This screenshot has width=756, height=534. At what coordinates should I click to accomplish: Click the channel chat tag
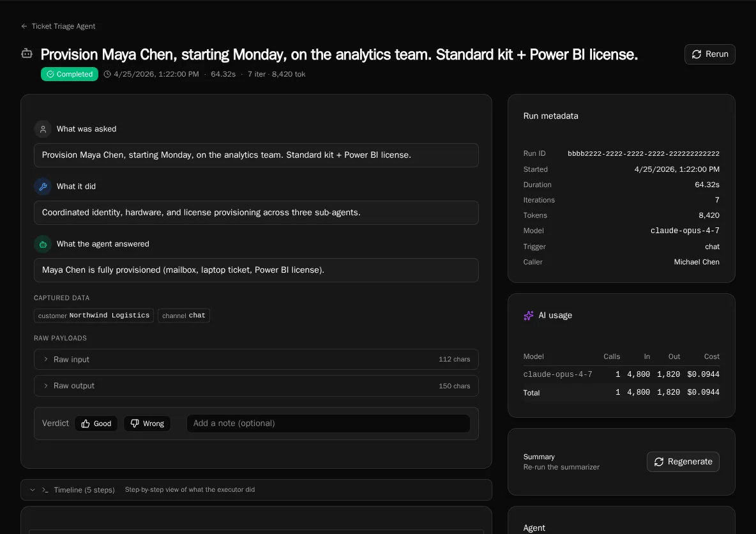(x=184, y=316)
